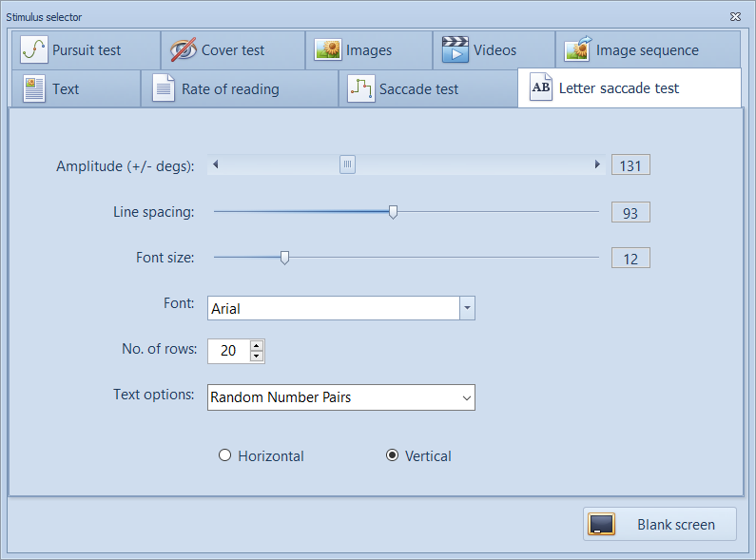Screen dimensions: 756x560
Task: Click the Images sunflower icon
Action: [x=328, y=50]
